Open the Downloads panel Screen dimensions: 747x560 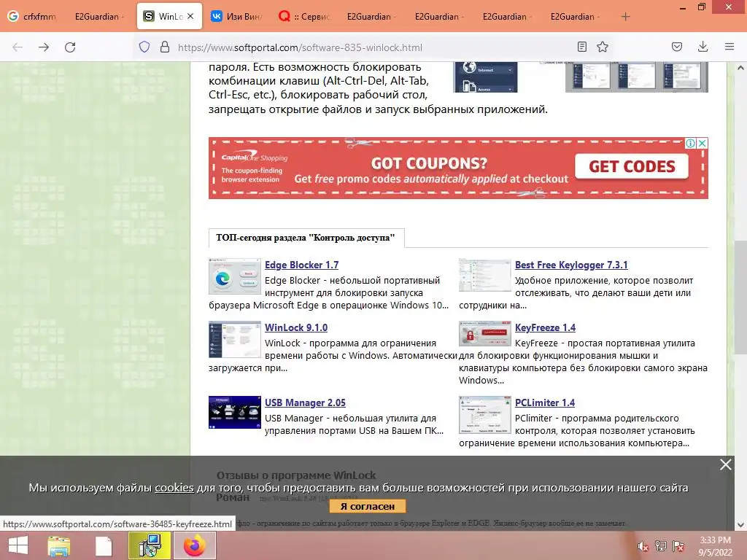(x=703, y=47)
